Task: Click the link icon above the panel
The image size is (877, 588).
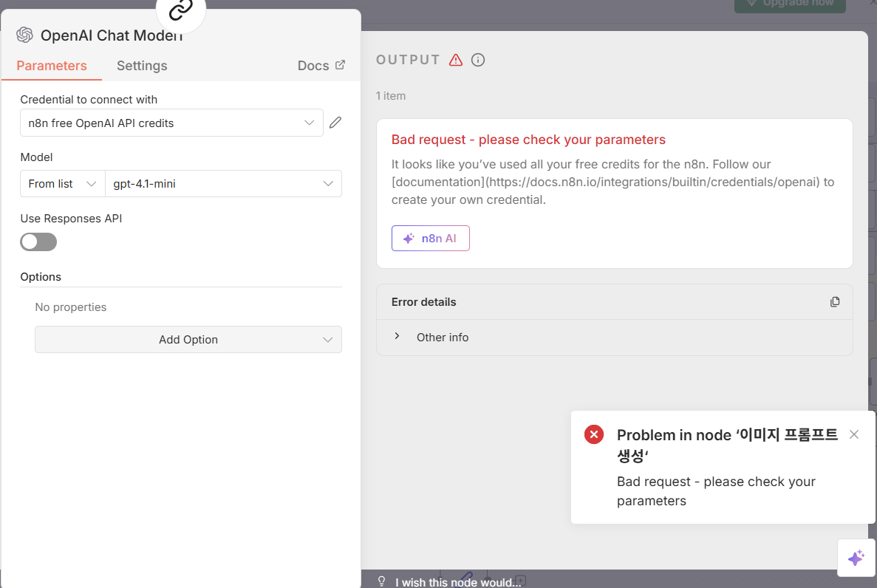Action: pyautogui.click(x=180, y=10)
